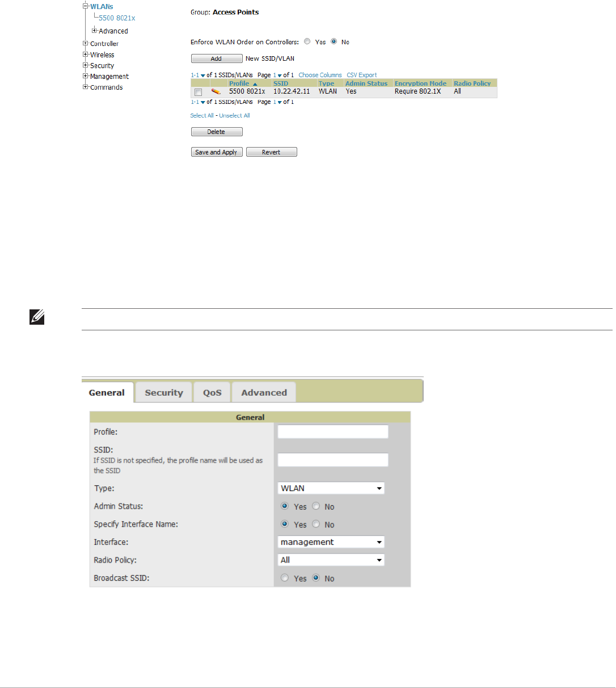The height and width of the screenshot is (688, 616).
Task: Sort by the Encryption Mode column
Action: point(420,83)
